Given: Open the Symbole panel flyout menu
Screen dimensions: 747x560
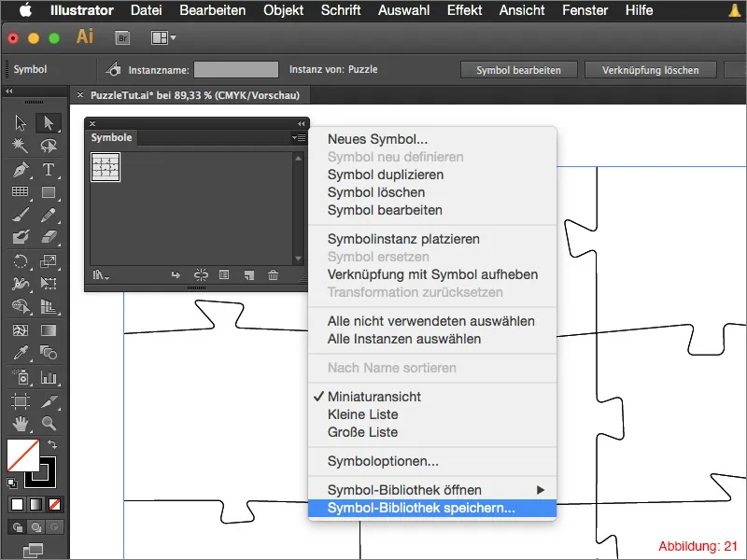Looking at the screenshot, I should tap(299, 137).
